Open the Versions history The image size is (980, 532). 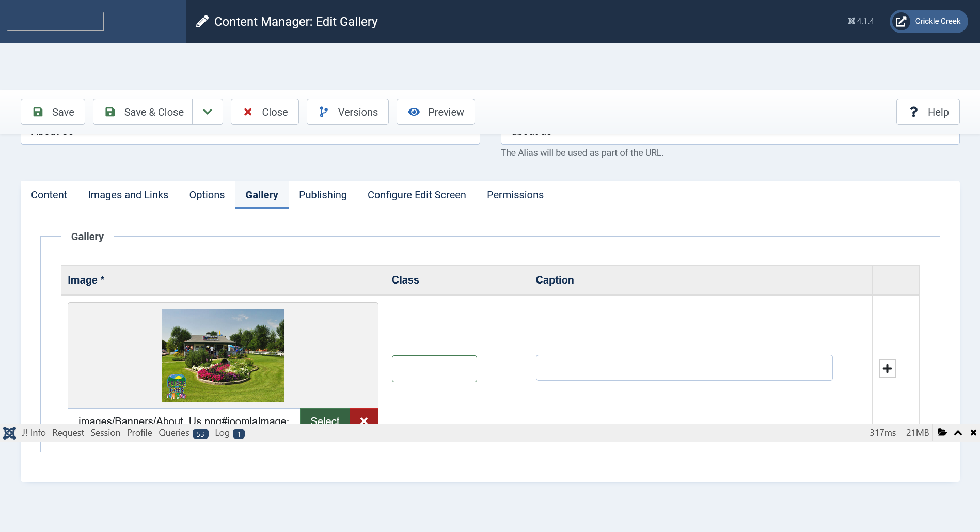tap(347, 112)
